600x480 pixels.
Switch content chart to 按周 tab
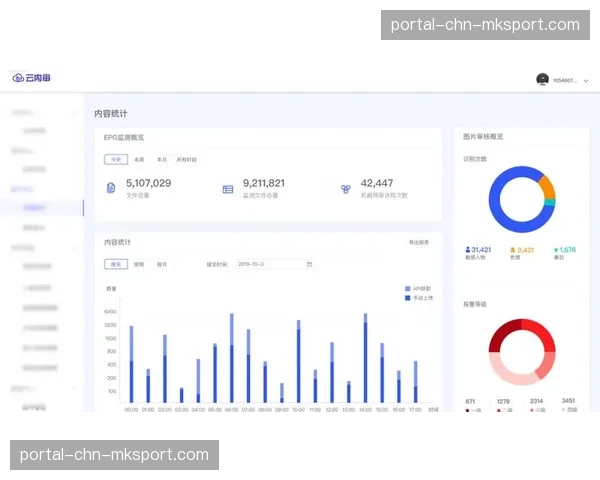point(139,264)
